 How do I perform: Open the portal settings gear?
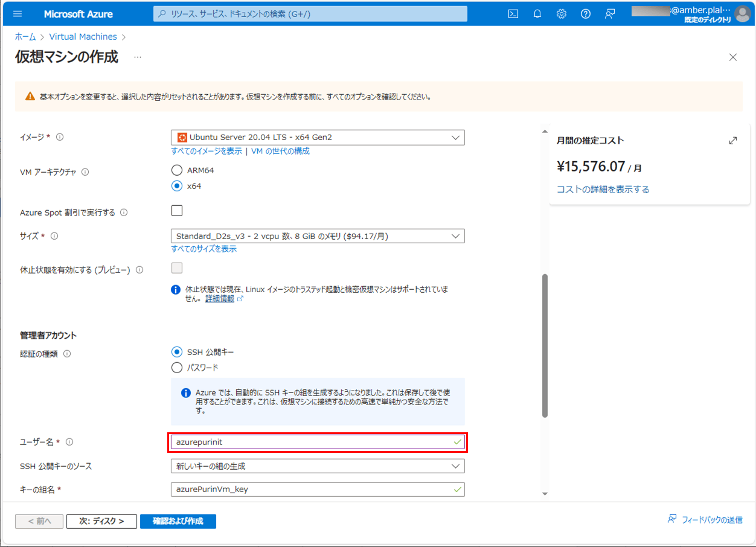[562, 14]
